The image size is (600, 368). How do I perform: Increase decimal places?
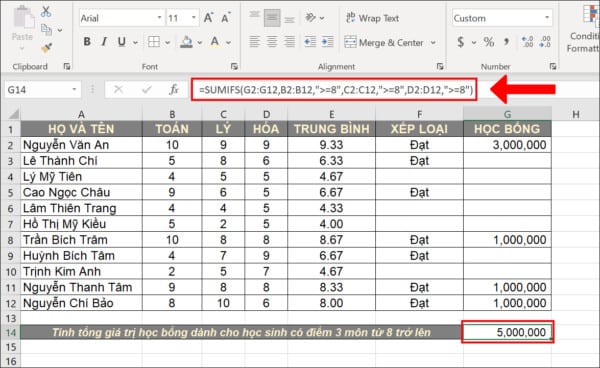(527, 42)
